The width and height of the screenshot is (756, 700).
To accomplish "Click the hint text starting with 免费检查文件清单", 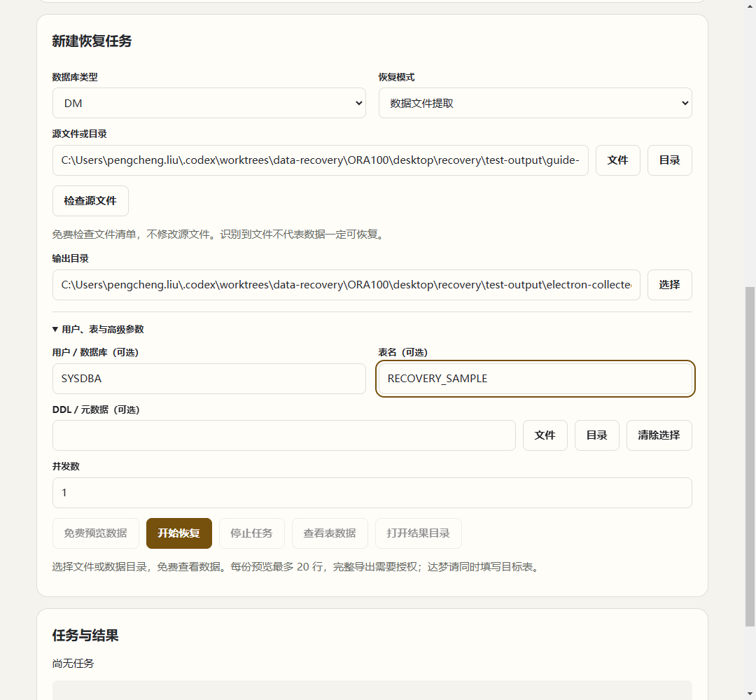I will 220,234.
